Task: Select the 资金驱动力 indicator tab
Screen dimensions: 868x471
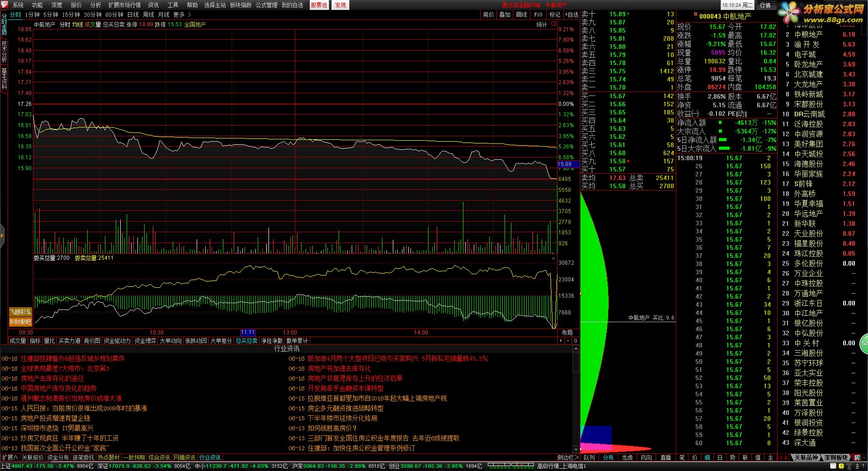Action: point(117,341)
